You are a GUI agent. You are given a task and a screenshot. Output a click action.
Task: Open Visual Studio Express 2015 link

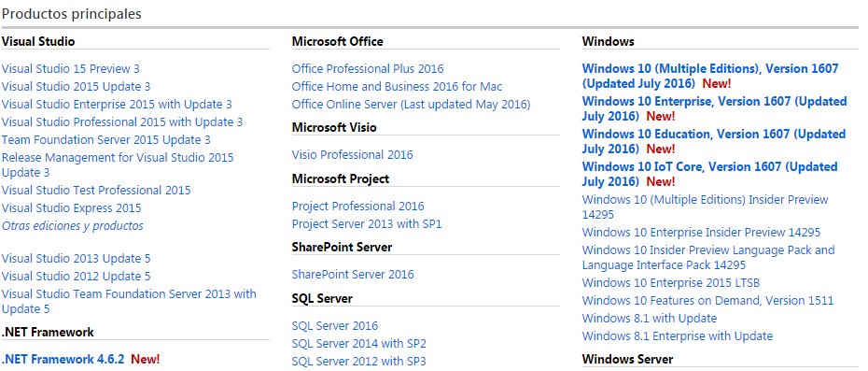72,208
